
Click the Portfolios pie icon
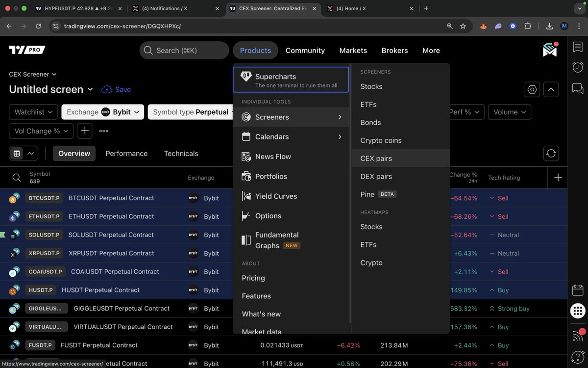(x=246, y=176)
